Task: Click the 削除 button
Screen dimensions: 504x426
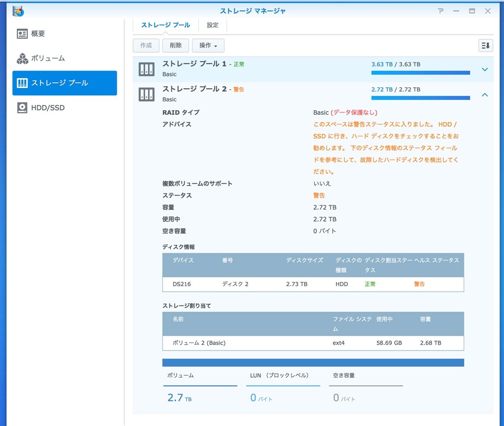Action: pos(175,45)
